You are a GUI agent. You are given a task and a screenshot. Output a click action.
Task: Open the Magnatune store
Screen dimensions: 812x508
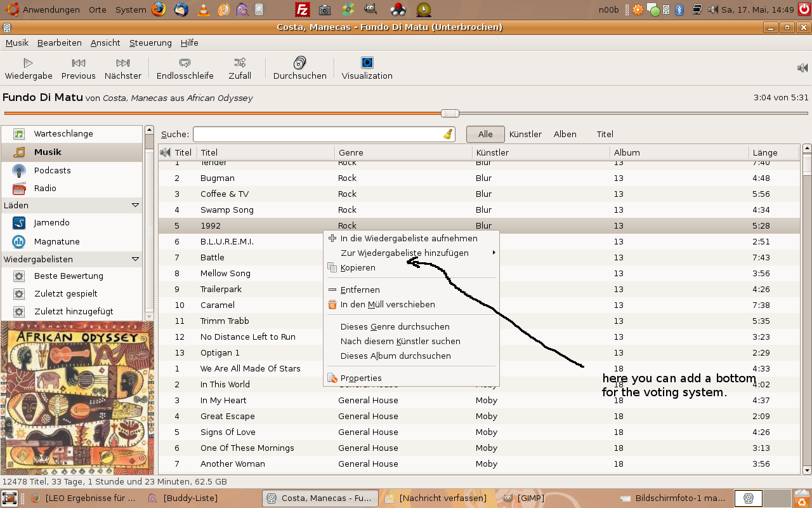click(72, 242)
